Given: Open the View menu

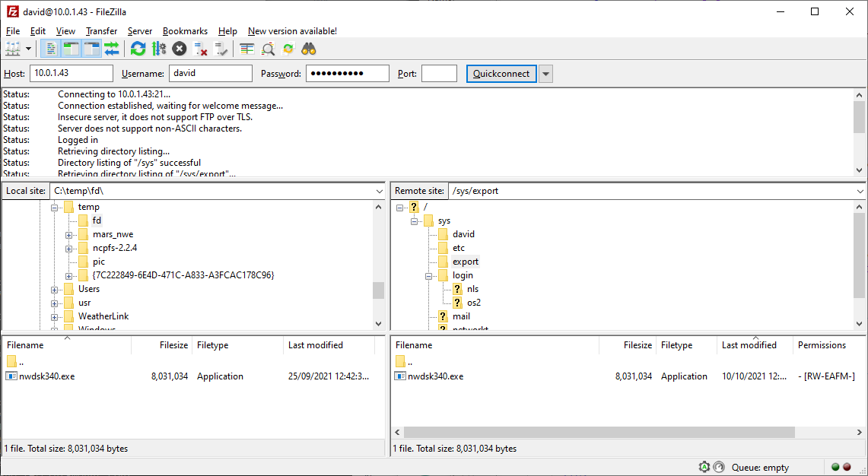Looking at the screenshot, I should point(66,31).
